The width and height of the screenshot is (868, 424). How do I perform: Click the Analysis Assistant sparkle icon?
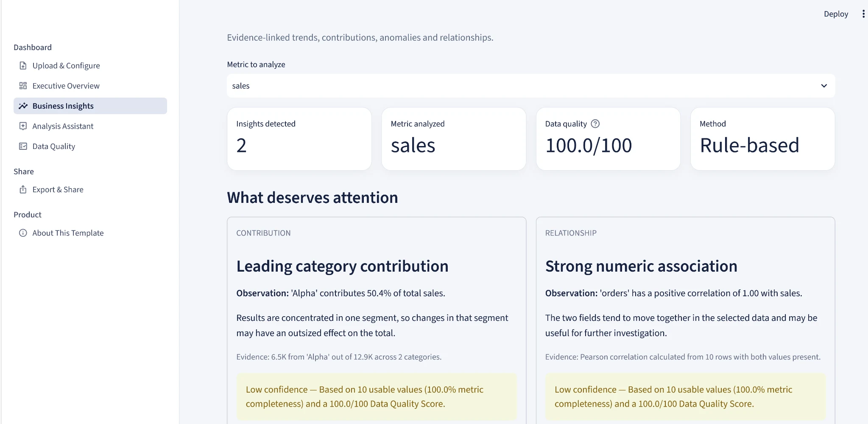pos(23,126)
